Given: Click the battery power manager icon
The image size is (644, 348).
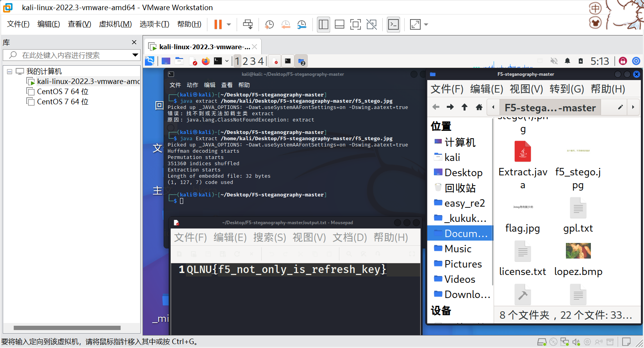Looking at the screenshot, I should coord(581,61).
